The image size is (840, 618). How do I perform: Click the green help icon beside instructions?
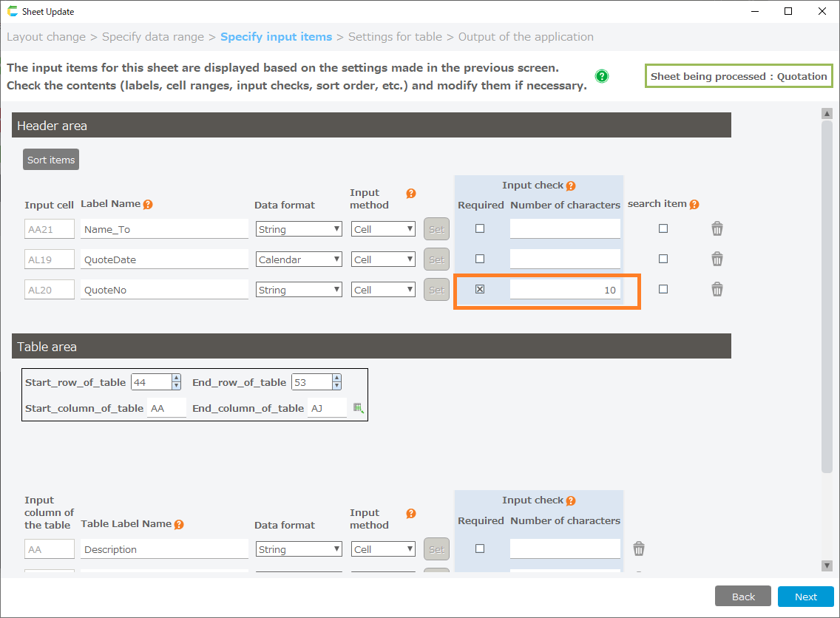click(602, 76)
